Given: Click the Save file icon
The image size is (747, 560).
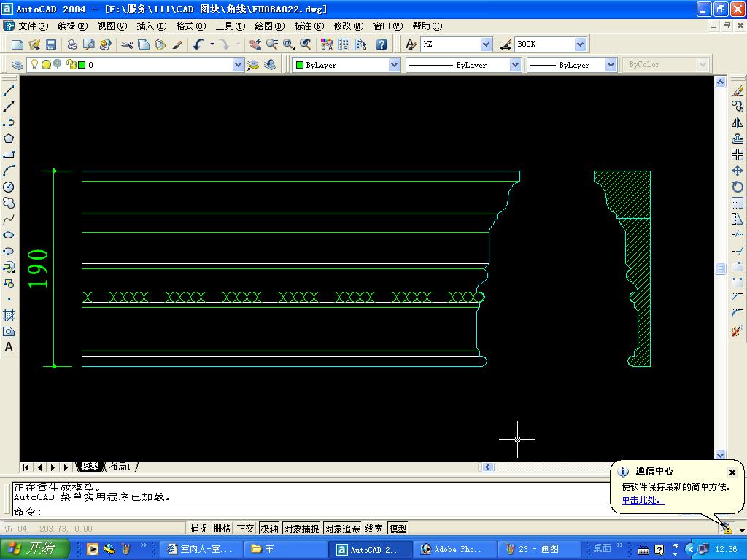Looking at the screenshot, I should [x=51, y=44].
